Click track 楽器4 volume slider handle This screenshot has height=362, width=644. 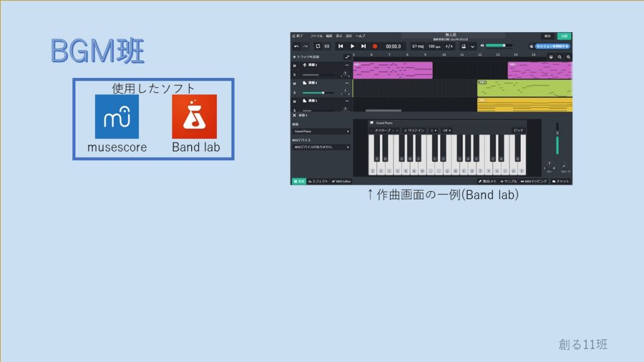(323, 93)
